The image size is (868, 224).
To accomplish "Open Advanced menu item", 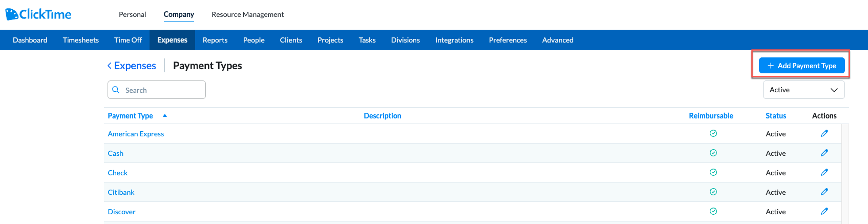I will [558, 40].
